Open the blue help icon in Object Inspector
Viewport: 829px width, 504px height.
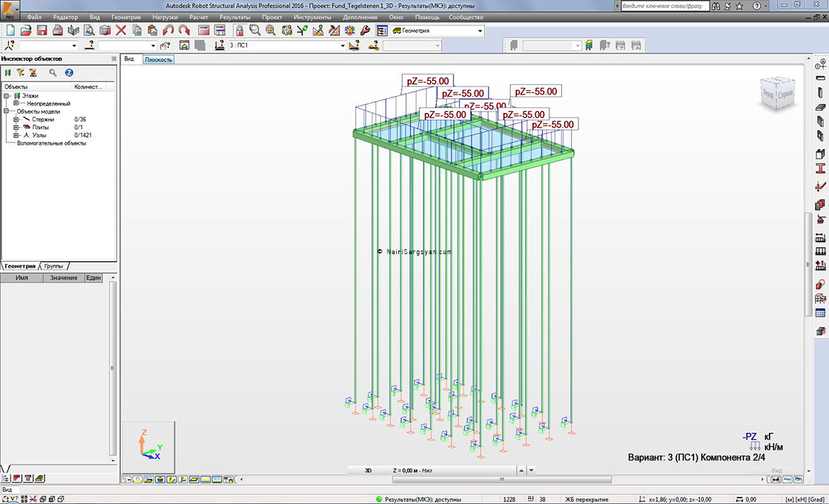(68, 73)
